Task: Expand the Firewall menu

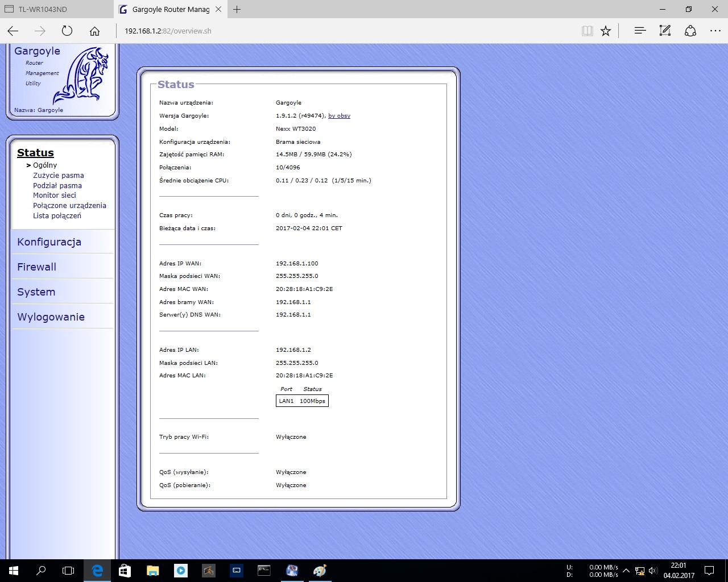Action: coord(36,267)
